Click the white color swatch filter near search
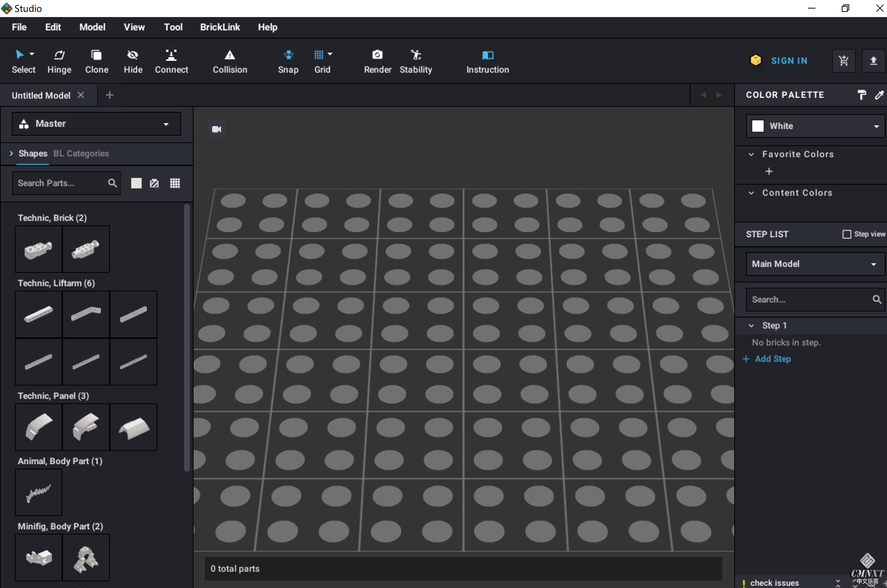Viewport: 887px width, 588px height. (x=136, y=183)
